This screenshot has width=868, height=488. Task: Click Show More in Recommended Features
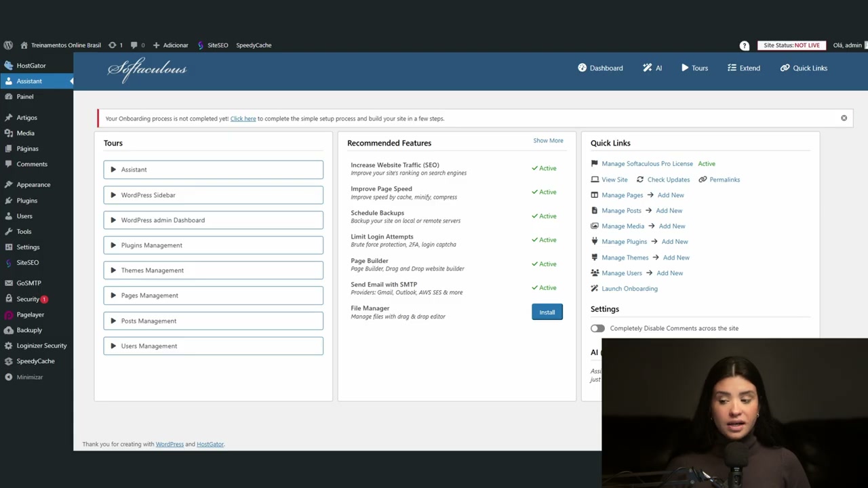pos(548,141)
